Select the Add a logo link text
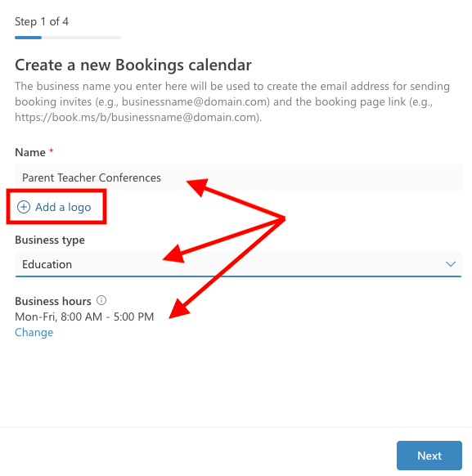 click(63, 207)
